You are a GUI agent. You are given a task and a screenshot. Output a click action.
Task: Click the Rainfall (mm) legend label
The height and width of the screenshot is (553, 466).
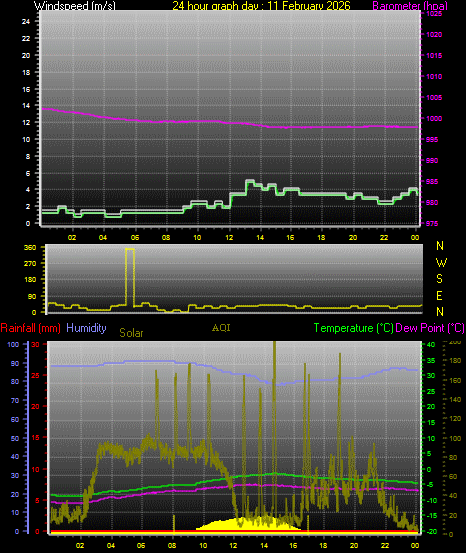tap(31, 328)
